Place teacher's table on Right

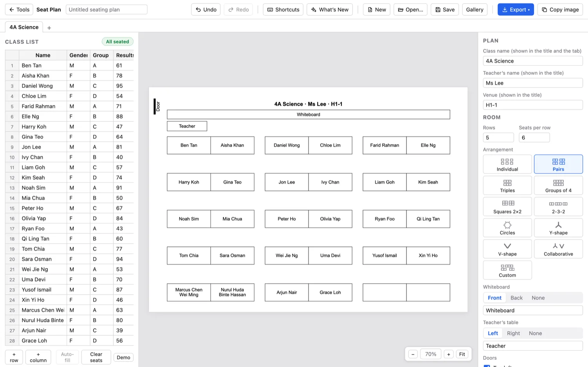[x=513, y=333]
